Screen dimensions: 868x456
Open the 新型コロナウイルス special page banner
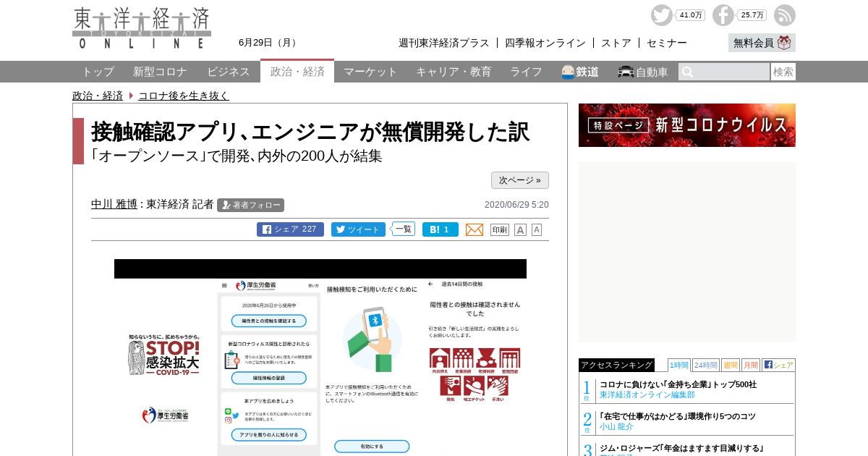click(687, 125)
